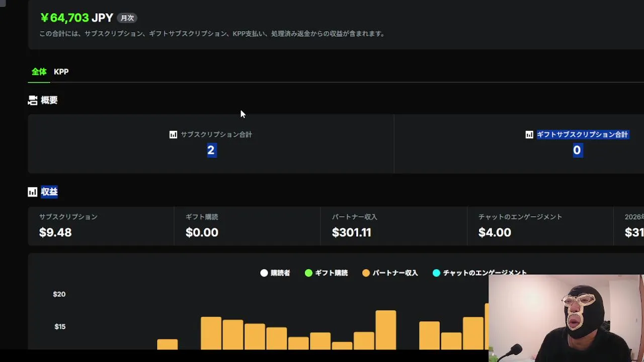Click the white 購読者 legend dot

[x=264, y=273]
